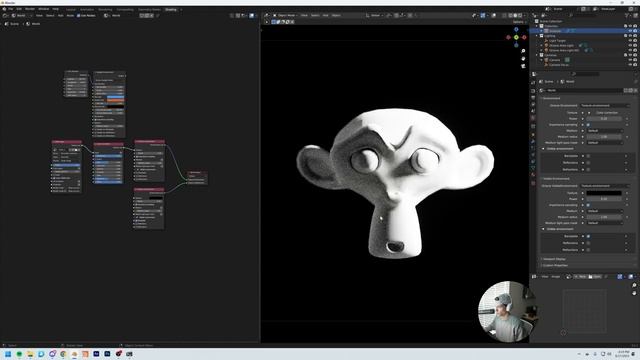The width and height of the screenshot is (640, 360).
Task: Toggle Importance sampling checkbox under Environment
Action: click(x=588, y=124)
